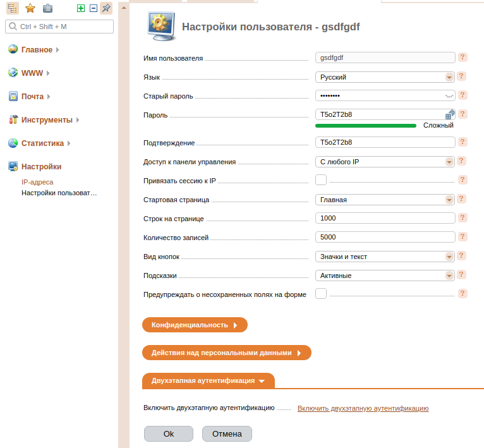Viewport: 484px width, 448px height.
Task: Open help for Вид кнопок
Action: 461,256
